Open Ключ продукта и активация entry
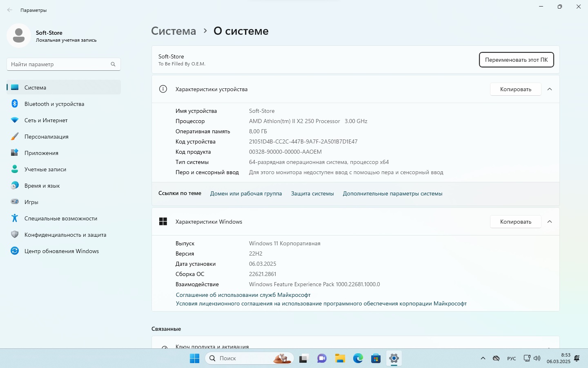 pyautogui.click(x=355, y=343)
